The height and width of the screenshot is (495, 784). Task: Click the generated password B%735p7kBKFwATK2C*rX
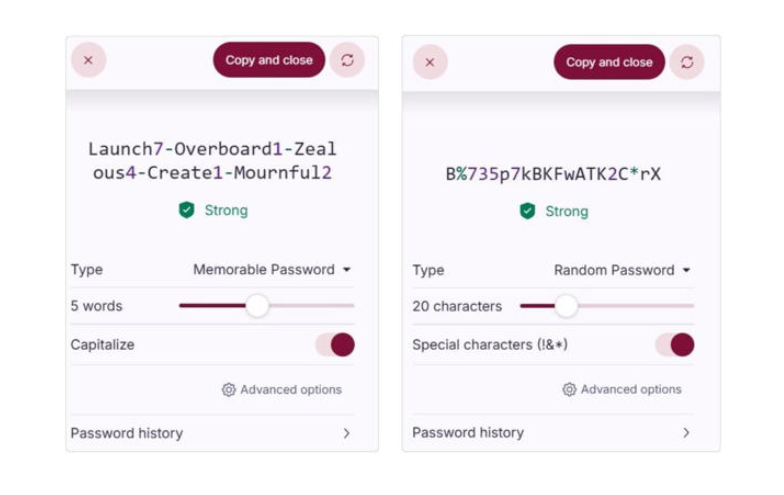[553, 174]
